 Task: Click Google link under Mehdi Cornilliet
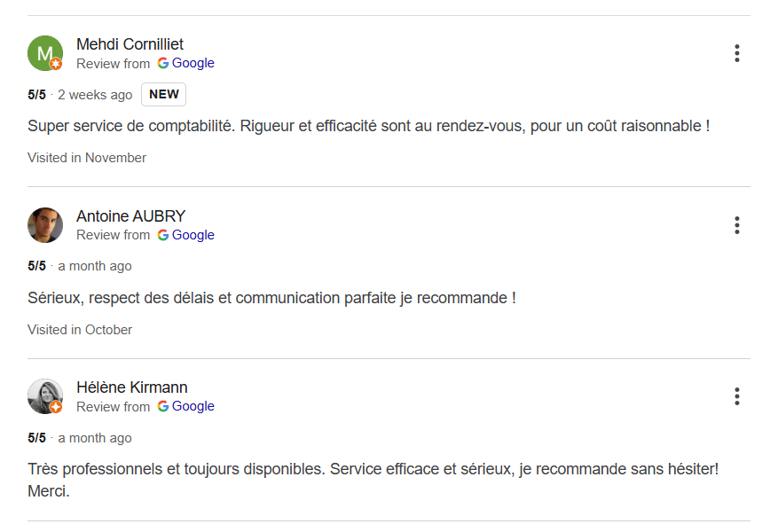[193, 63]
